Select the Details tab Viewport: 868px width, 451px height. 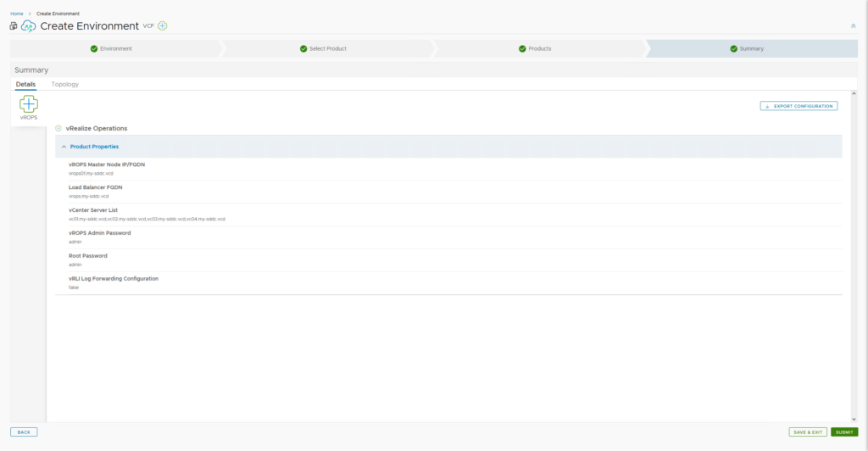(x=25, y=84)
